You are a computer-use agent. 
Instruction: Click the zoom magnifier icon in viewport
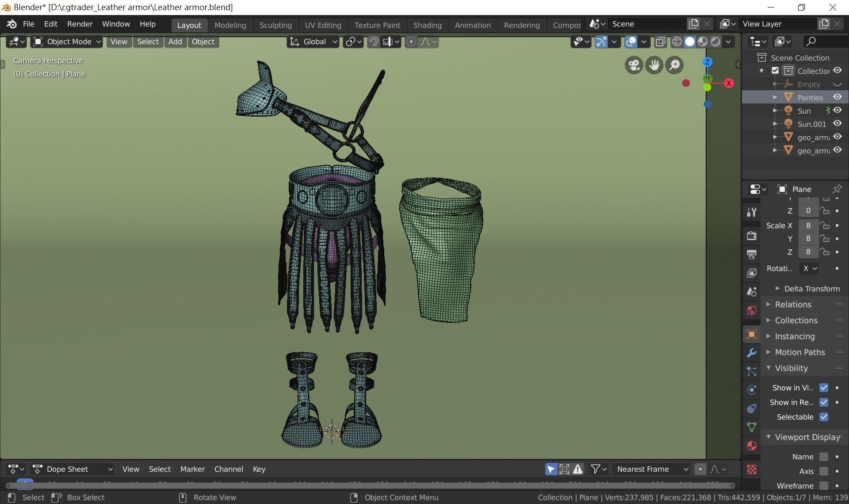pos(675,65)
